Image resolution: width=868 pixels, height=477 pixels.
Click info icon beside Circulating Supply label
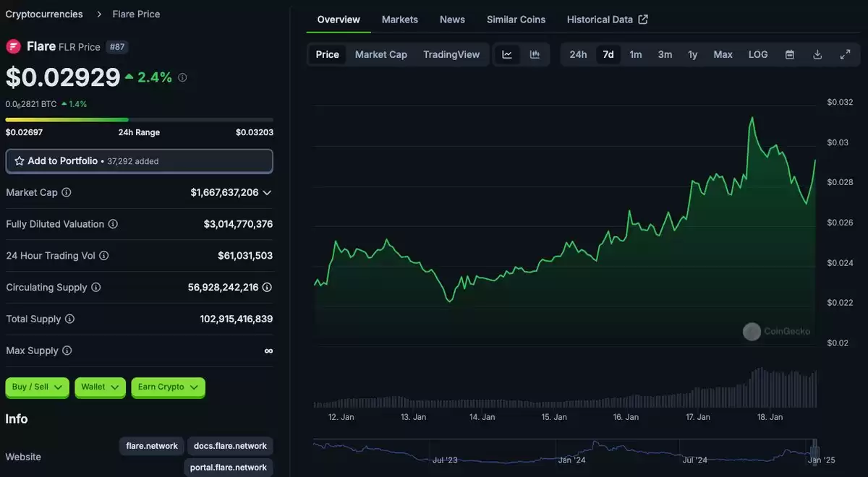(x=96, y=287)
